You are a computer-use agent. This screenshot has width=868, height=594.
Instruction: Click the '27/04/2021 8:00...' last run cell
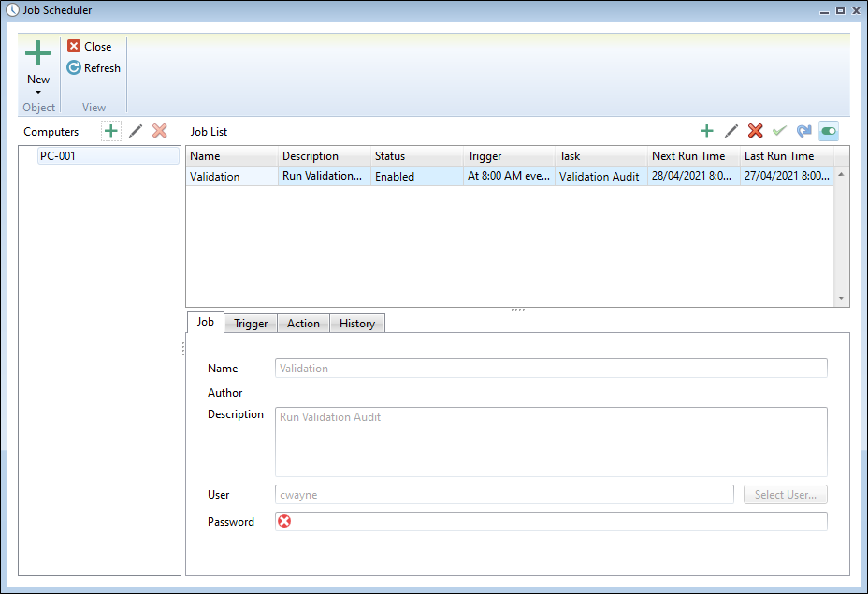tap(787, 176)
